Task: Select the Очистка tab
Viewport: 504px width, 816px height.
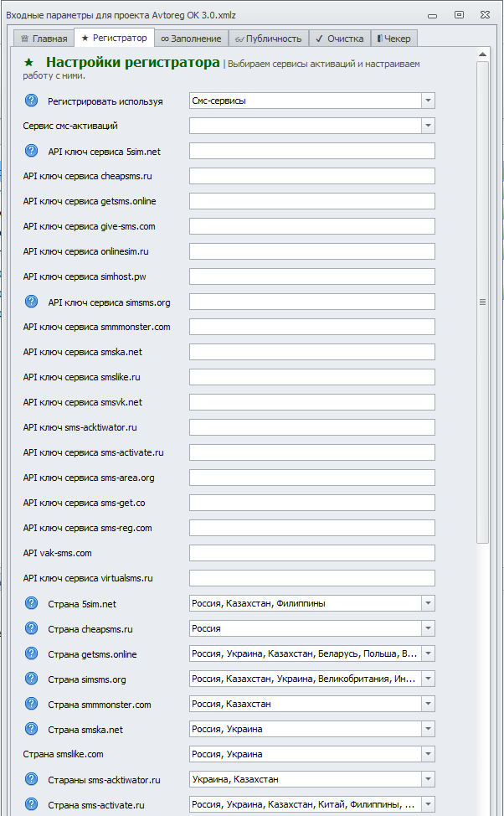Action: [340, 39]
